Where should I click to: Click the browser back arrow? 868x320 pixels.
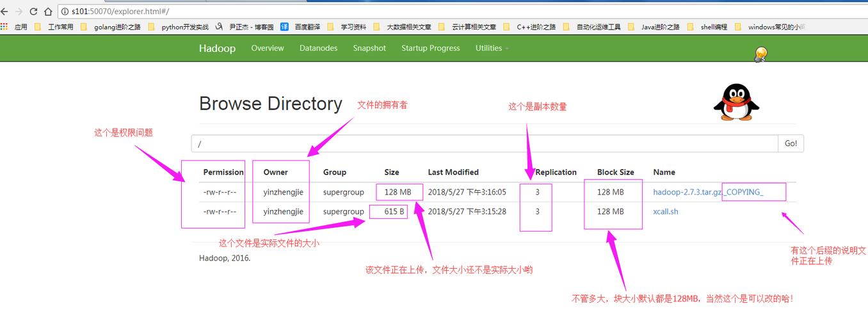[4, 12]
